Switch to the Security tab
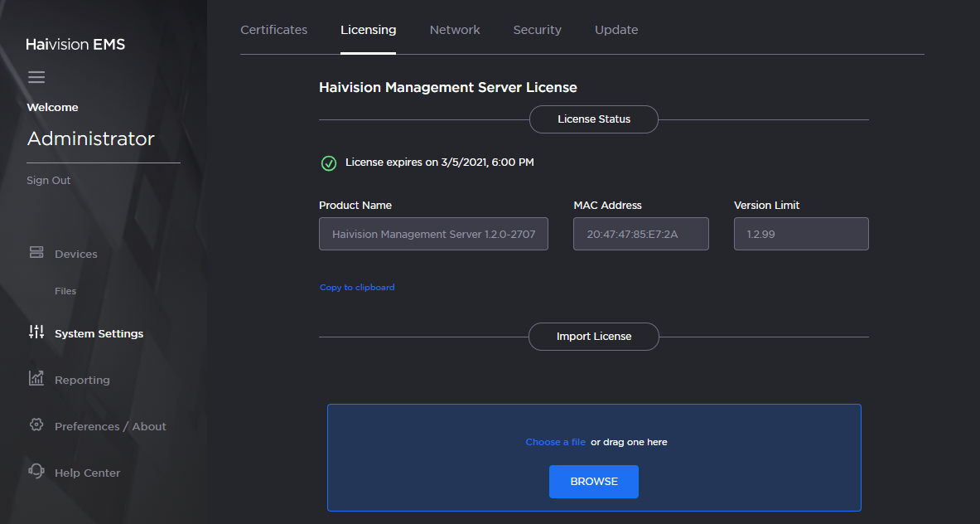Image resolution: width=980 pixels, height=524 pixels. pyautogui.click(x=537, y=29)
